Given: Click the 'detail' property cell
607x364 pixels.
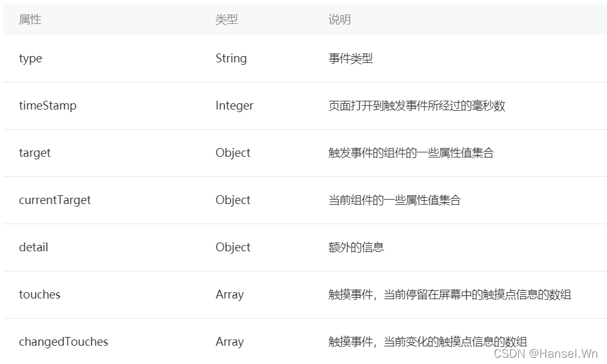Looking at the screenshot, I should 33,247.
